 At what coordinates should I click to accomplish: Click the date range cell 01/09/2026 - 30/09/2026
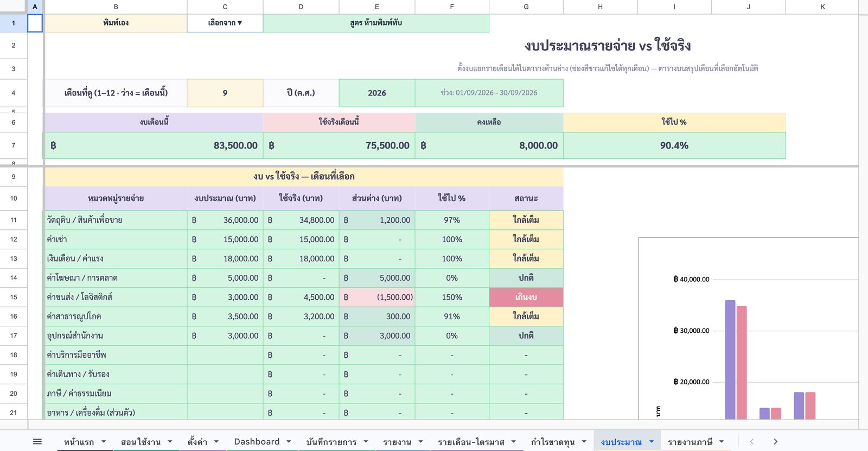[489, 93]
